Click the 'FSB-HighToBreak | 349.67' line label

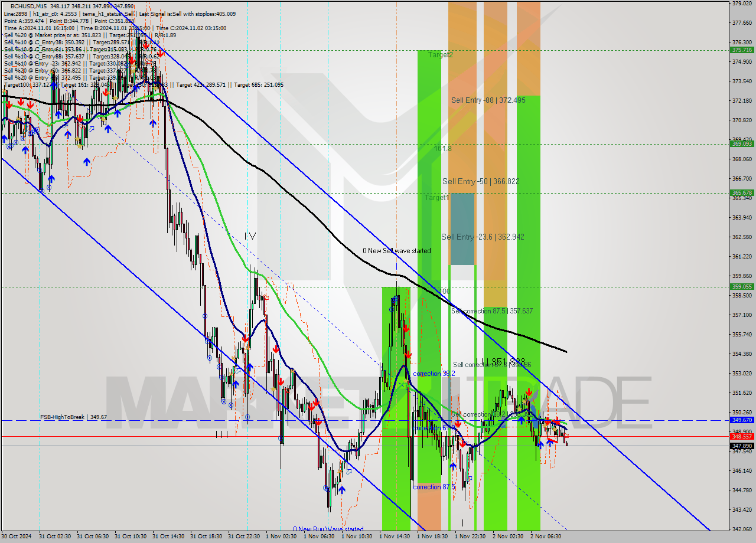(x=73, y=417)
